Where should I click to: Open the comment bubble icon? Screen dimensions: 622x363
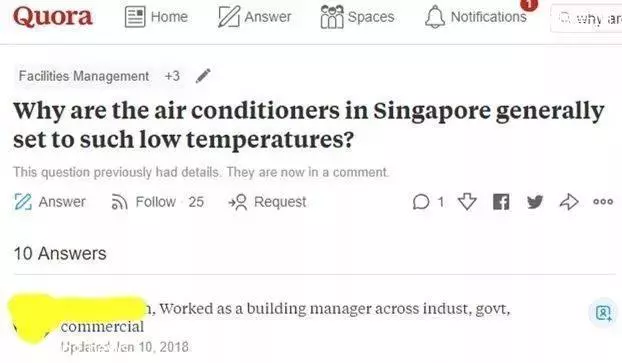[428, 202]
